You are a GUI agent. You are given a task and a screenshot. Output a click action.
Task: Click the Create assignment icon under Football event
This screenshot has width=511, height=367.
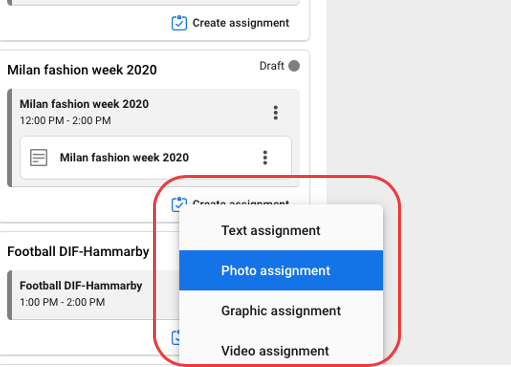coord(175,337)
